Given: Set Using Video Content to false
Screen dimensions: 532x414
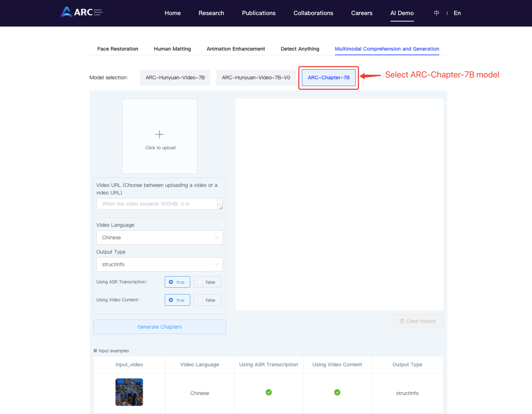Looking at the screenshot, I should 207,300.
